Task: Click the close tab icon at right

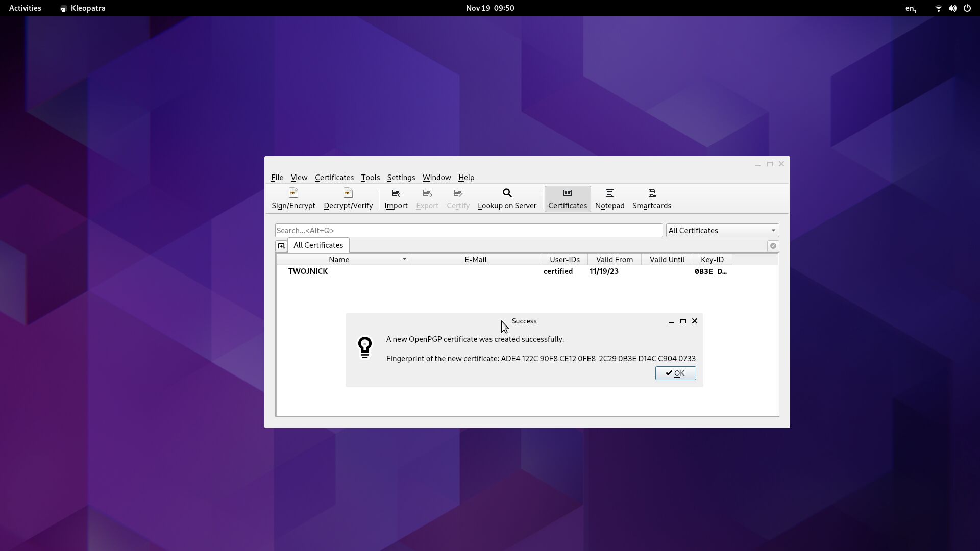Action: point(773,246)
